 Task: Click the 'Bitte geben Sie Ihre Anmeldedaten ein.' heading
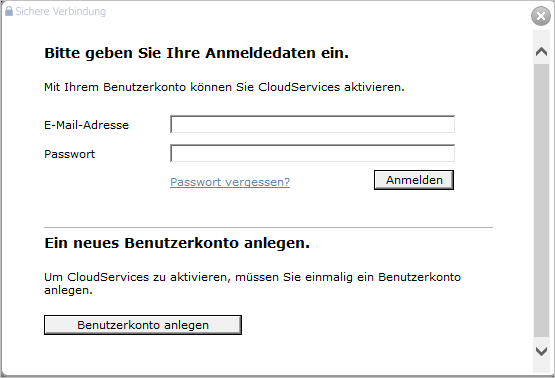pyautogui.click(x=196, y=53)
